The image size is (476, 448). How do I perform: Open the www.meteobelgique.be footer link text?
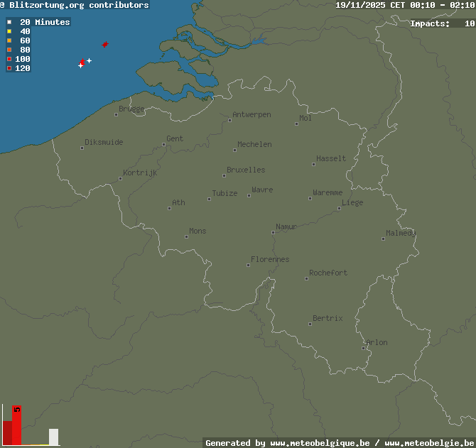click(320, 443)
